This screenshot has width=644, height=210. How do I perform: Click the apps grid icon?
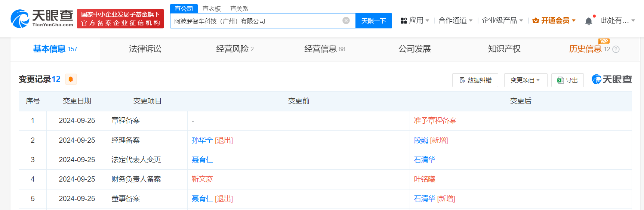(x=404, y=21)
